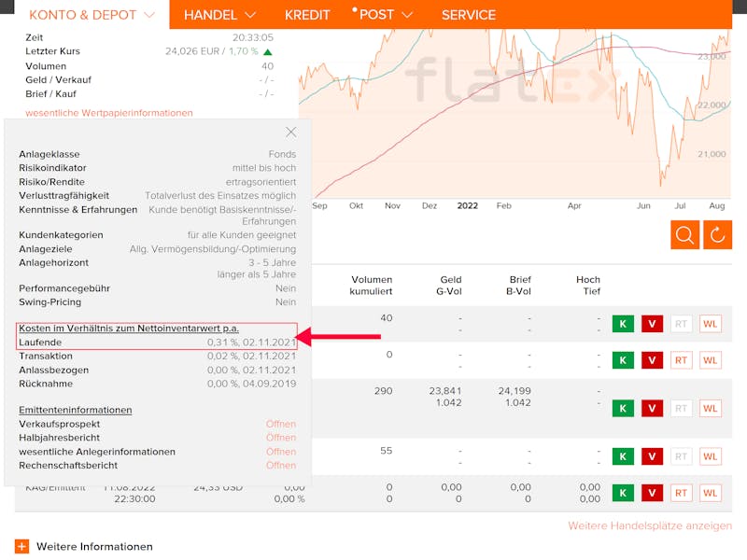The width and height of the screenshot is (747, 560).
Task: Click red V sell button in volume 40 row
Action: 652,324
